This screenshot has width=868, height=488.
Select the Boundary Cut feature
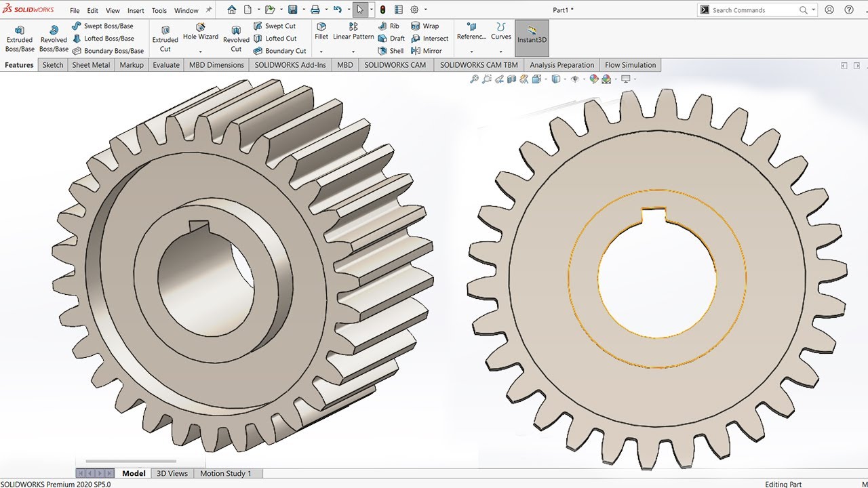point(279,51)
